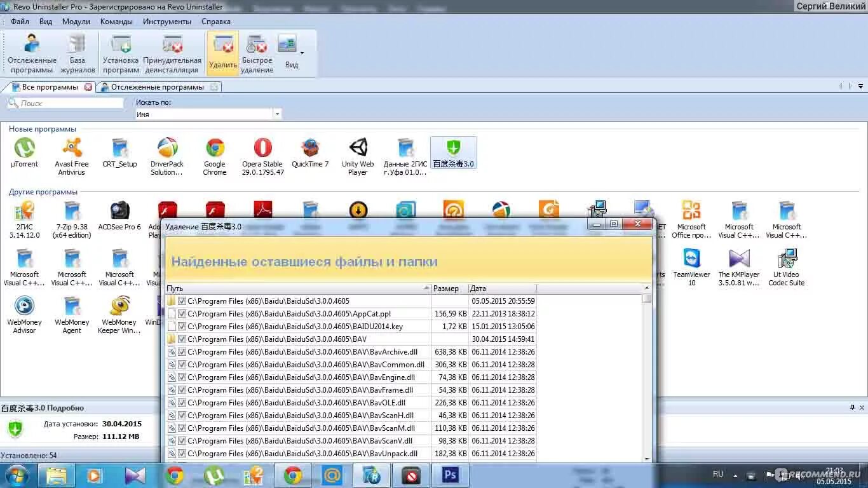Open the Искать по Имя combo box
This screenshot has width=868, height=488.
(208, 114)
